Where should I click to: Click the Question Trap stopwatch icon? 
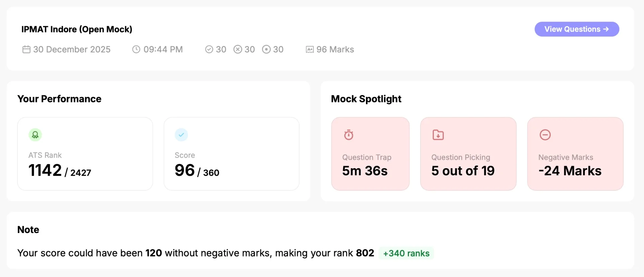pyautogui.click(x=349, y=135)
